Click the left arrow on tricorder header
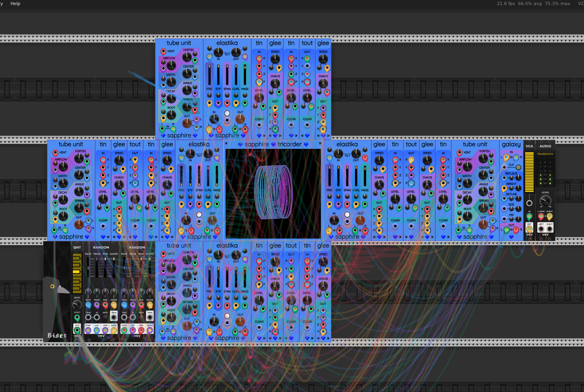 (x=227, y=144)
